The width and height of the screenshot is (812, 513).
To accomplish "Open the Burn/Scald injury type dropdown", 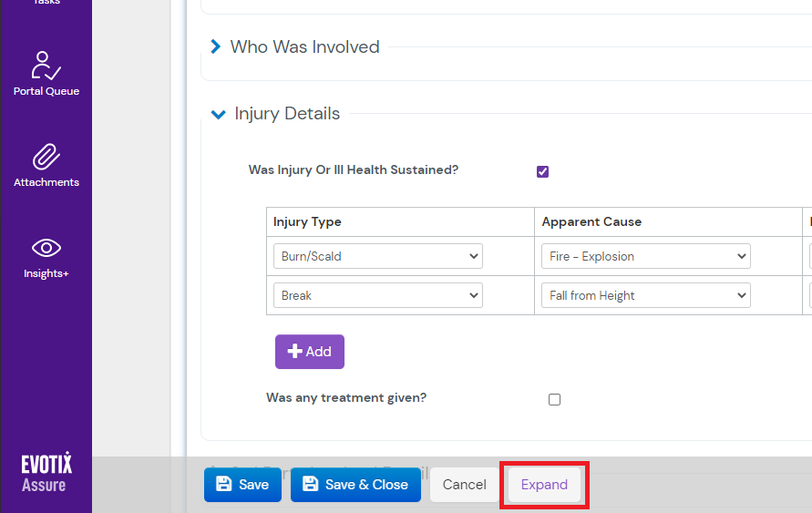I will click(x=377, y=256).
